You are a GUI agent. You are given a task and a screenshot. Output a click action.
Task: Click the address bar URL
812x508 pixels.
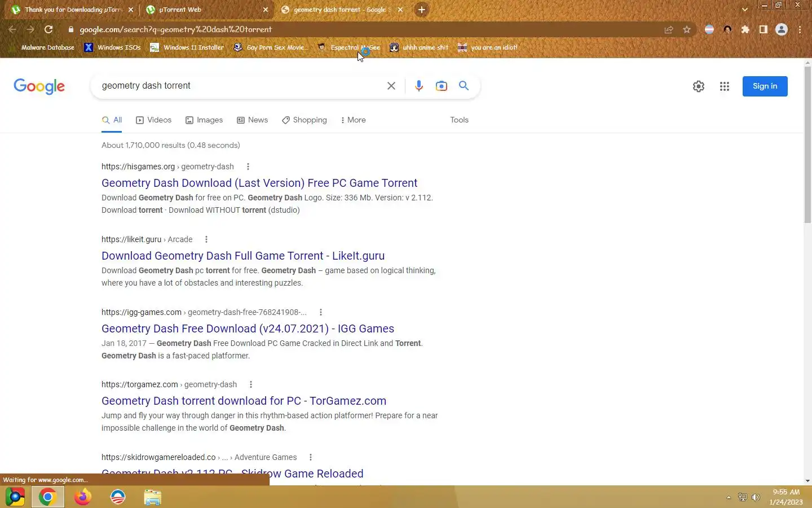(x=175, y=29)
